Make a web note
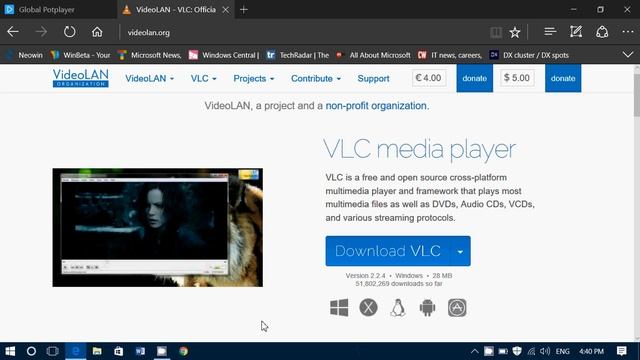This screenshot has height=360, width=640. (x=576, y=32)
